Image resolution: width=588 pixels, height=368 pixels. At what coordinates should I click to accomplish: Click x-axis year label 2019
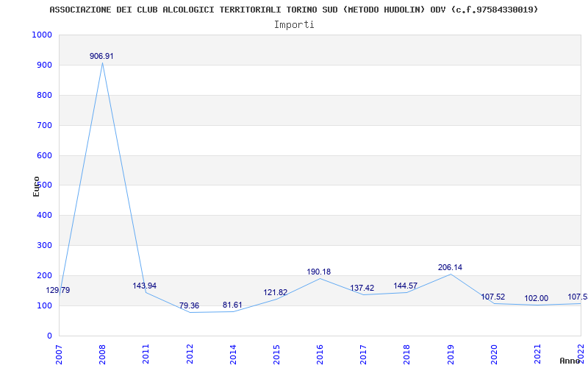(451, 354)
